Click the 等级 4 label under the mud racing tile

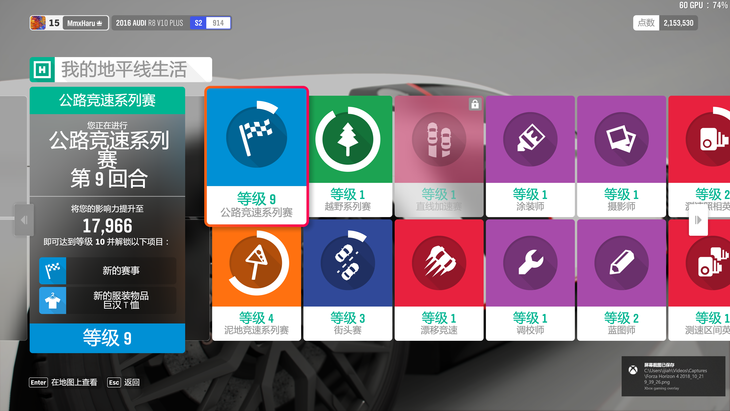click(257, 318)
